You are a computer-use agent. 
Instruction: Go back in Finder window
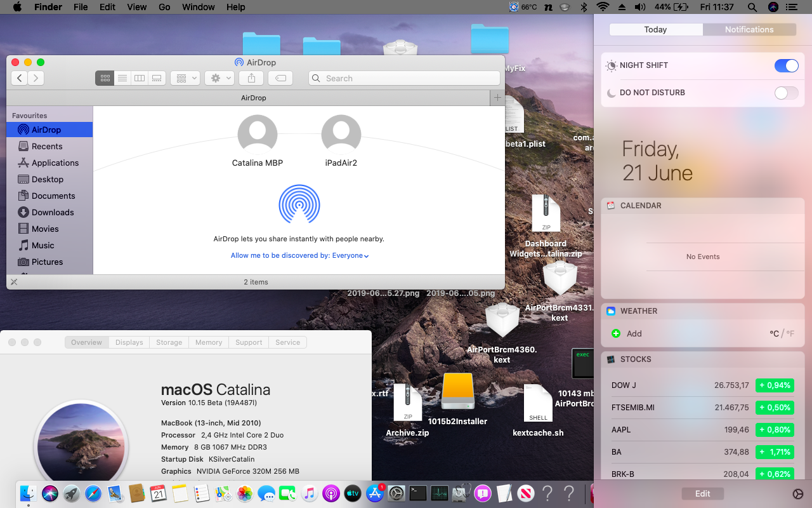coord(20,78)
